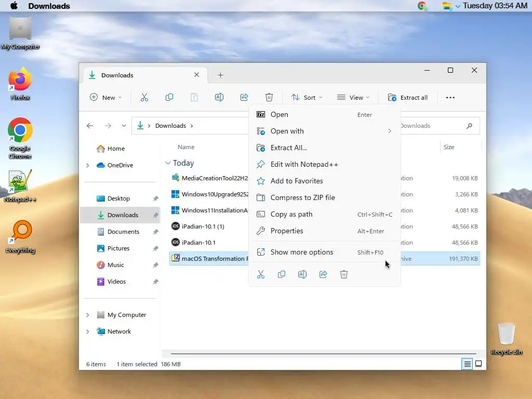Click the Delete icon in the context menu
The height and width of the screenshot is (399, 532).
tap(344, 274)
